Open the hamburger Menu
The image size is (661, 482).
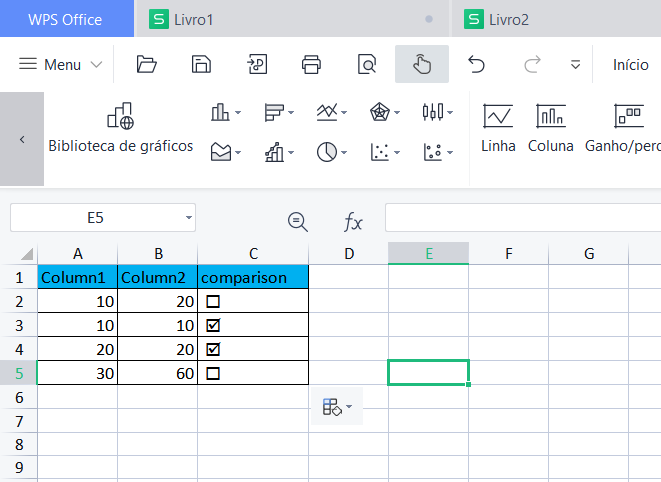point(50,65)
